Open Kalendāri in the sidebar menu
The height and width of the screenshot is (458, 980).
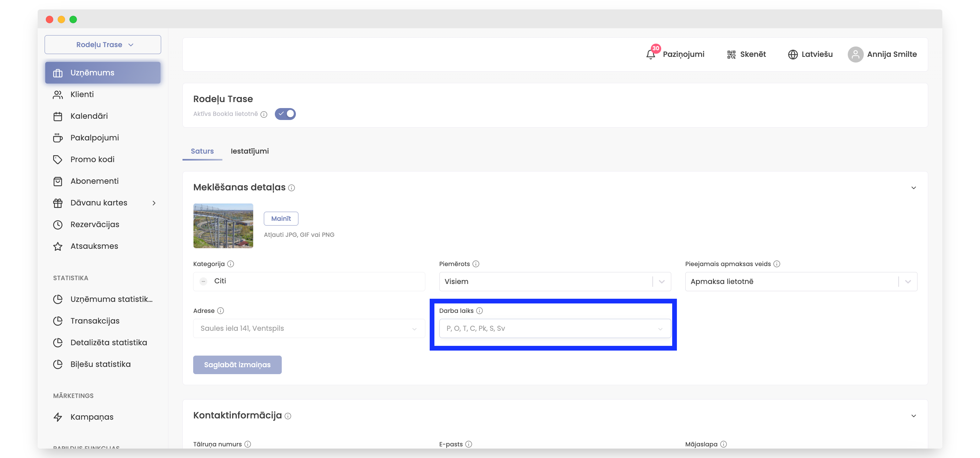click(89, 116)
